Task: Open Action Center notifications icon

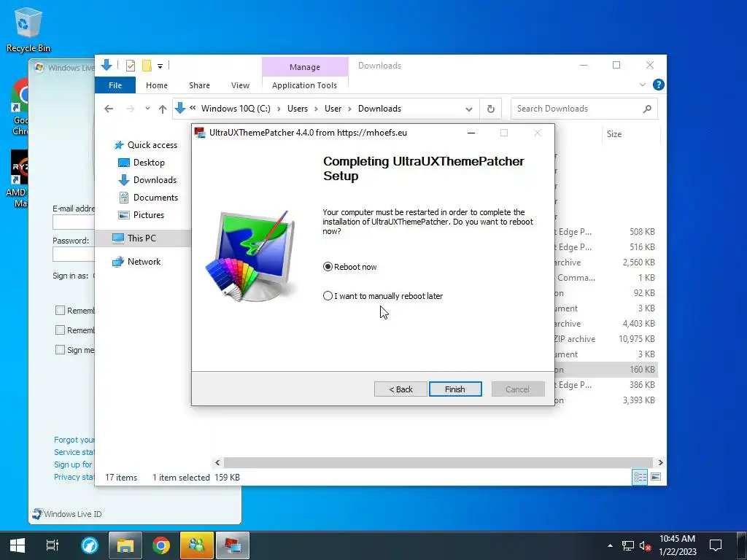Action: (716, 545)
